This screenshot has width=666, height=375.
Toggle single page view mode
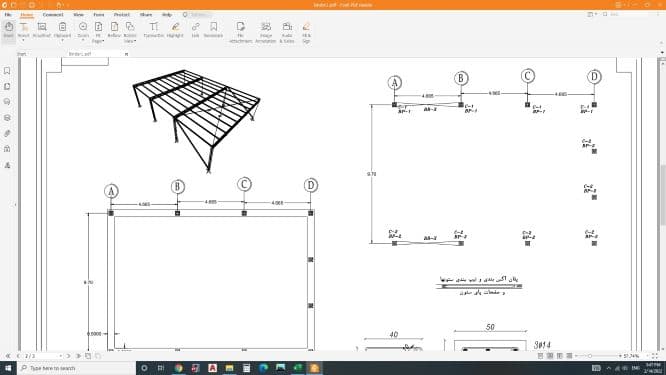(x=540, y=356)
